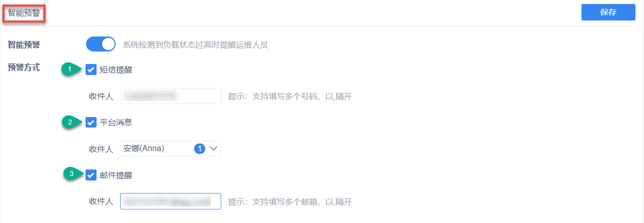
Task: Open the 平台消息 recipient selector
Action: tap(171, 148)
